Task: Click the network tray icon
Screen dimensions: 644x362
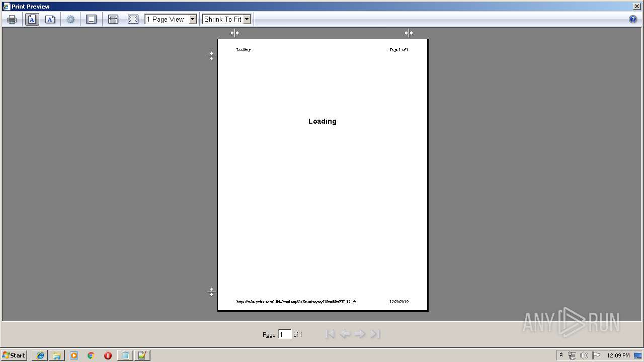Action: tap(572, 355)
